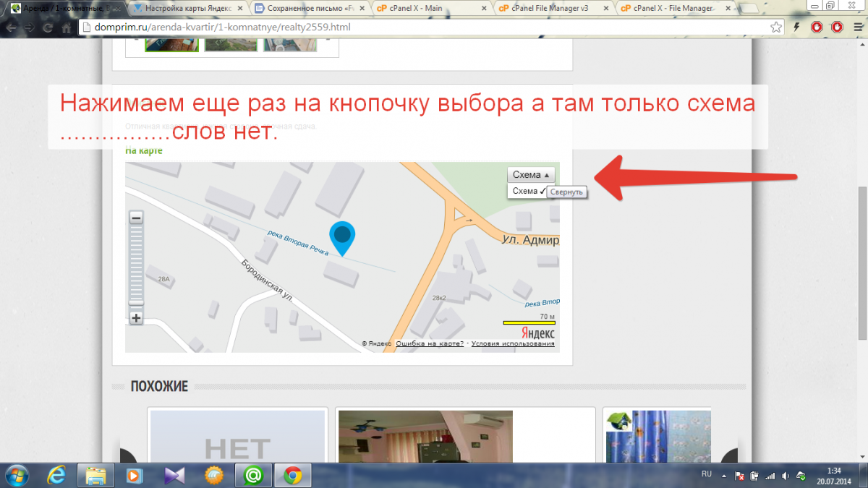This screenshot has width=868, height=488.
Task: Click the На карте heading
Action: tap(144, 150)
